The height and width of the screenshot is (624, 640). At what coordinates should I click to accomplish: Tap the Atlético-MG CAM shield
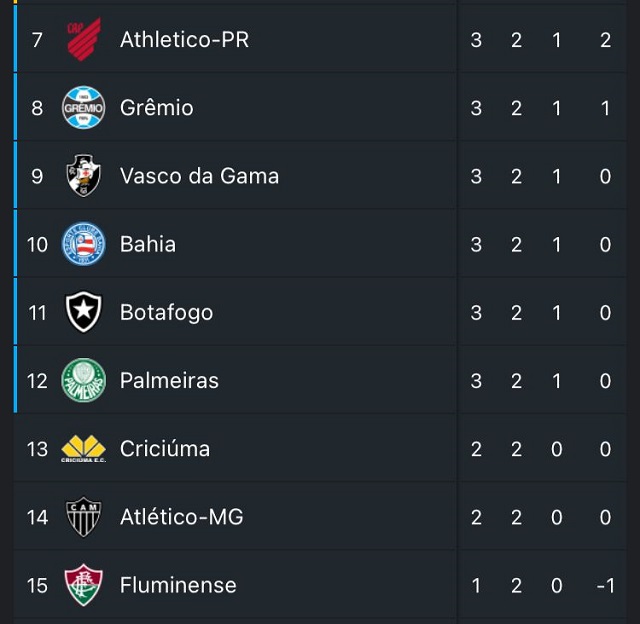click(84, 517)
